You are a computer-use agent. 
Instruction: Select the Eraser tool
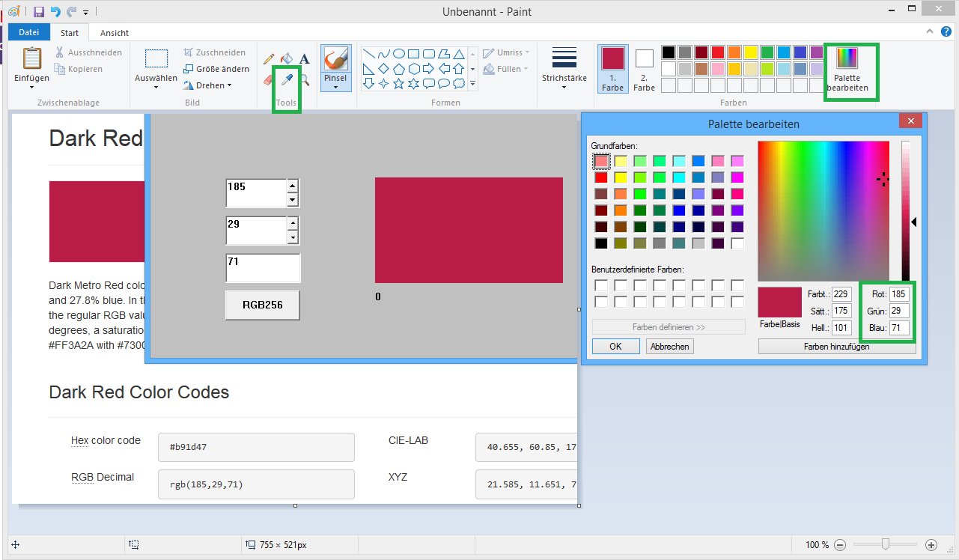coord(267,79)
